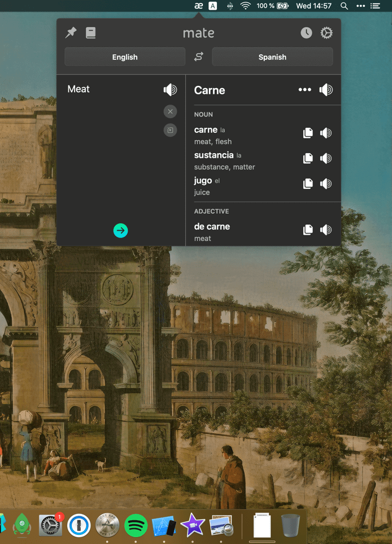Play pronunciation of source word Meat
392x544 pixels.
tap(170, 89)
